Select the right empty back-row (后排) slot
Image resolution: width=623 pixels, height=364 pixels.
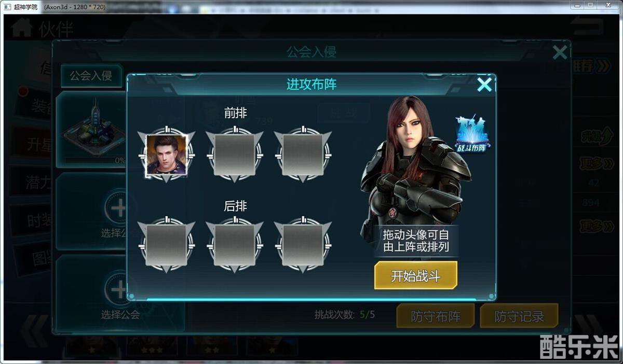303,245
